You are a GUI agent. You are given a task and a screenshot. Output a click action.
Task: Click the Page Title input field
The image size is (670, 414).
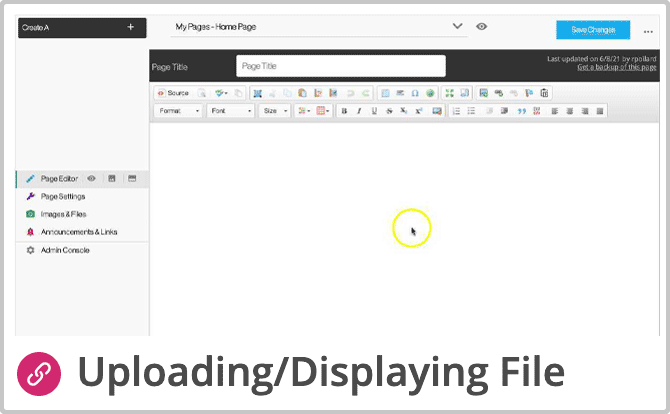coord(340,66)
